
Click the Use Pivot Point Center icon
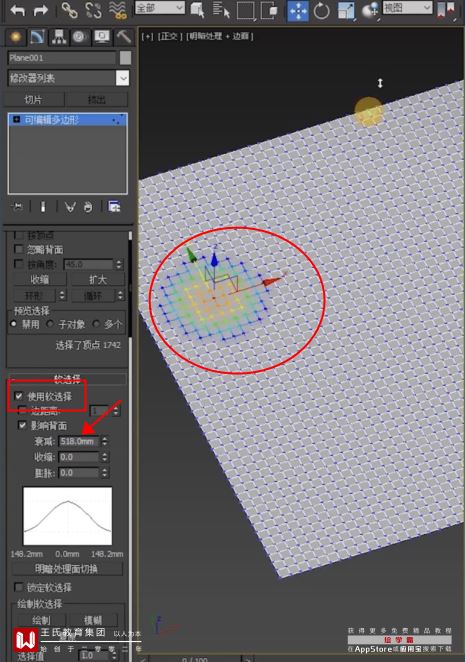click(x=446, y=11)
